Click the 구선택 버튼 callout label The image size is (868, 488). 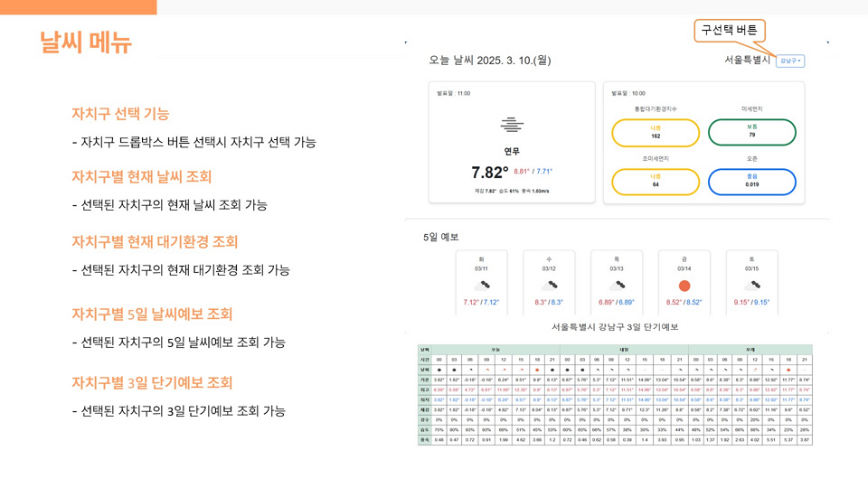pos(729,30)
